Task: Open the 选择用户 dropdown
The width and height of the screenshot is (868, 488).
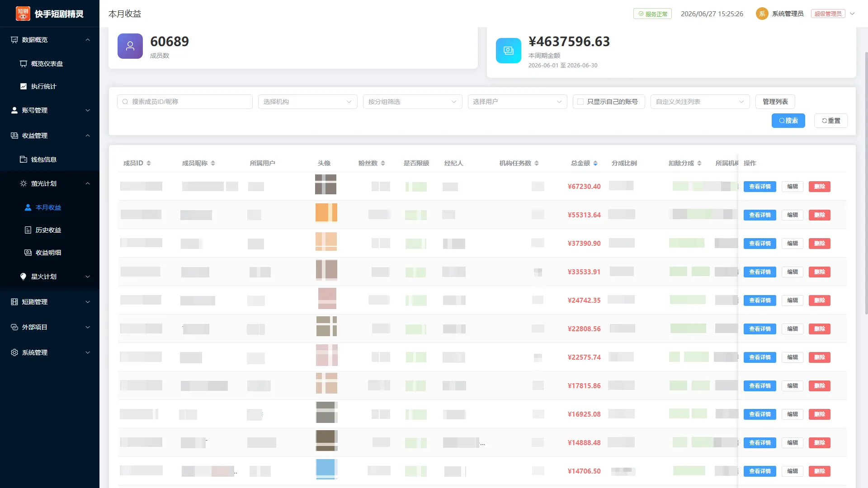Action: tap(518, 102)
